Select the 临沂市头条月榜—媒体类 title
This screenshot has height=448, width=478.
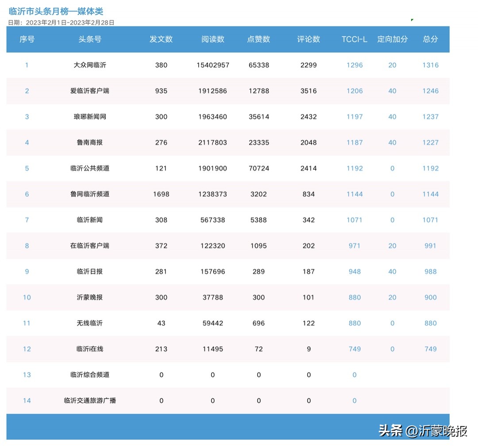[x=55, y=11]
